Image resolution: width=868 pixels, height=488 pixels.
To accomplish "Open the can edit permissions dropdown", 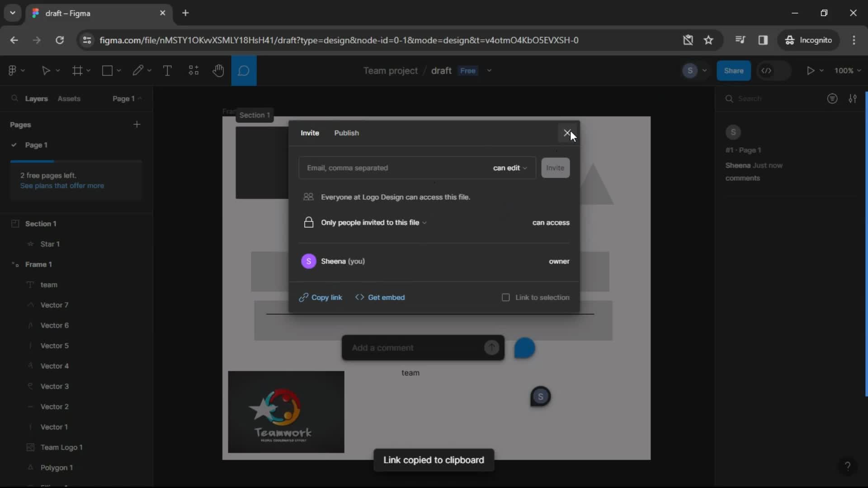I will [x=509, y=168].
